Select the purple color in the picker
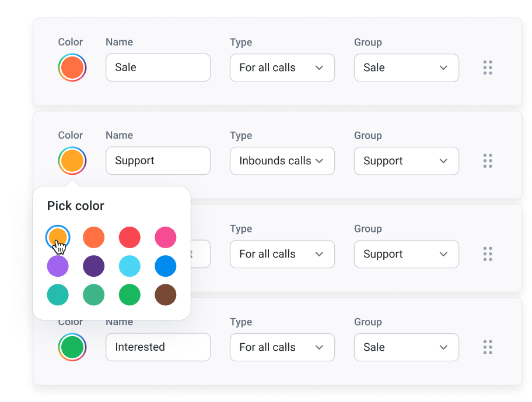532x402 pixels. (x=58, y=266)
